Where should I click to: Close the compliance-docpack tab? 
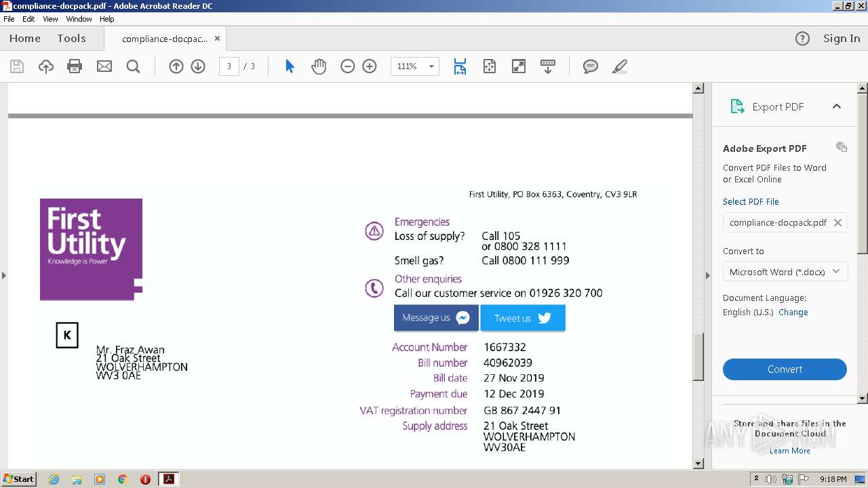(x=217, y=39)
